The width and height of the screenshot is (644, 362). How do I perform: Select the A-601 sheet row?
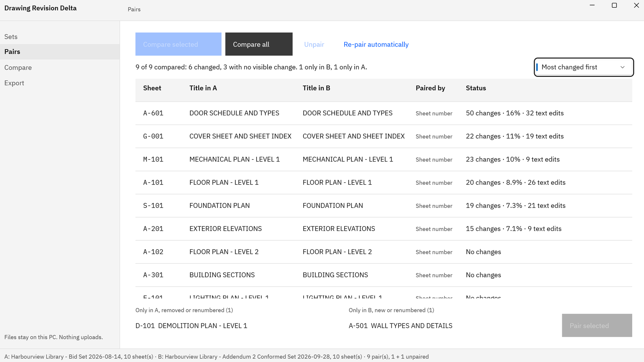tap(384, 113)
